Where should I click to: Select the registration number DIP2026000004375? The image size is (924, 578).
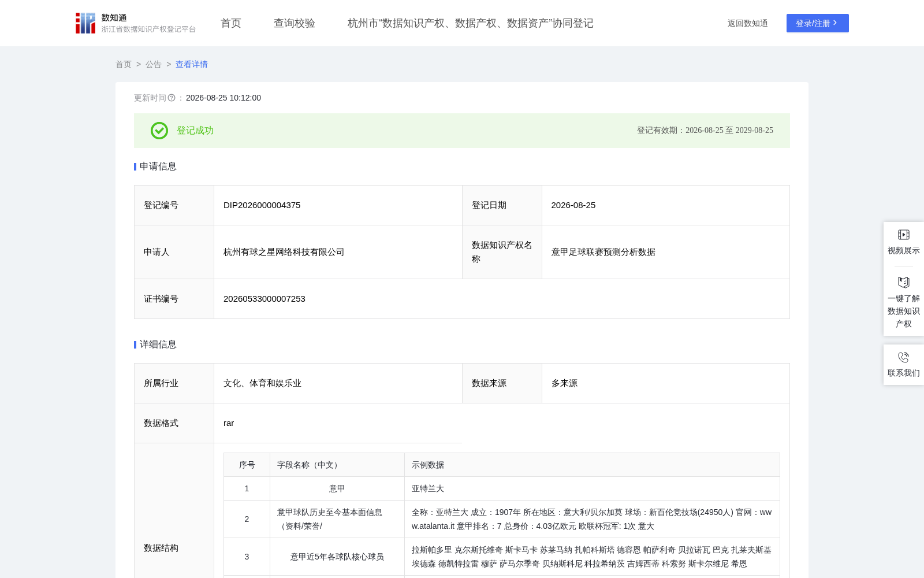click(x=262, y=205)
